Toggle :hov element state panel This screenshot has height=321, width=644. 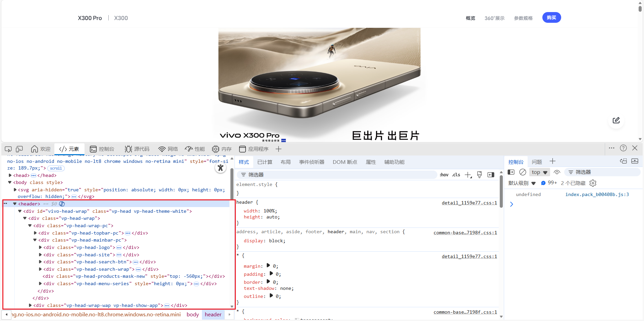(444, 175)
